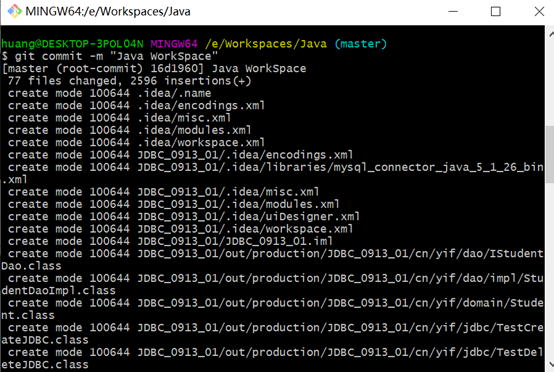Click the cn/yif/domain/Stude path line

tap(276, 303)
